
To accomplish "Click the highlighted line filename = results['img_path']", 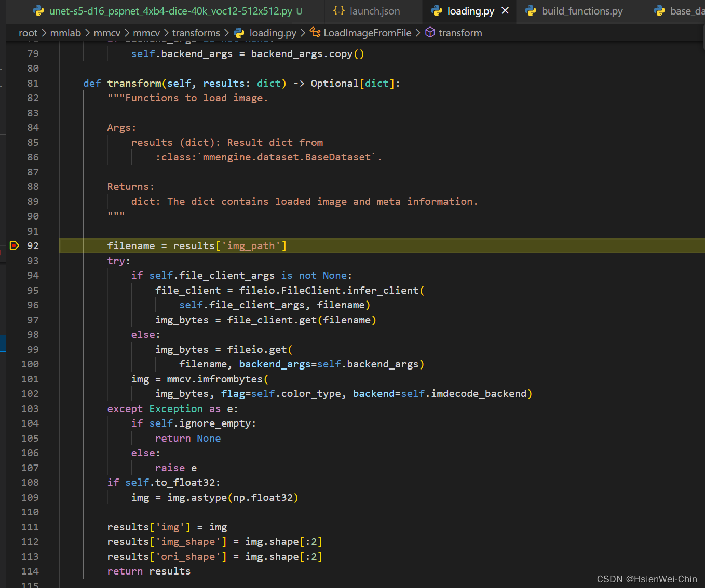I will (x=197, y=245).
